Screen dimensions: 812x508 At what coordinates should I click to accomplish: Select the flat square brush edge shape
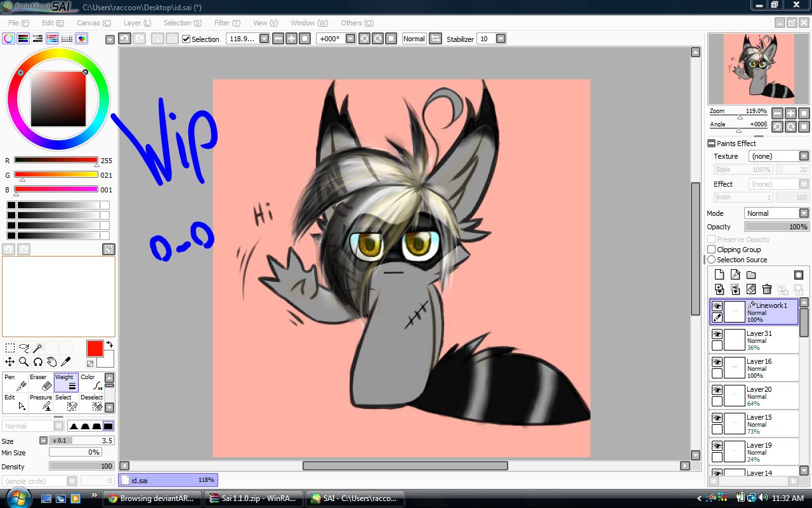108,426
